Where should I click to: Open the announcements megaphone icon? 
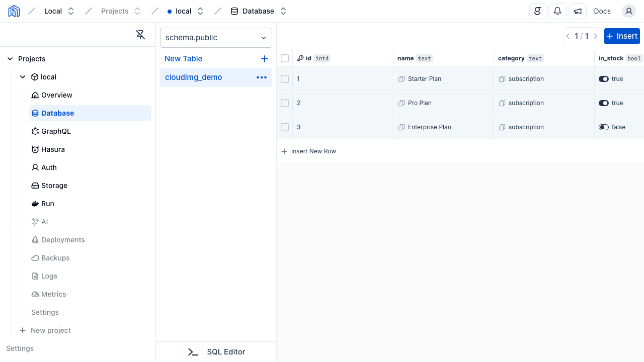point(578,11)
